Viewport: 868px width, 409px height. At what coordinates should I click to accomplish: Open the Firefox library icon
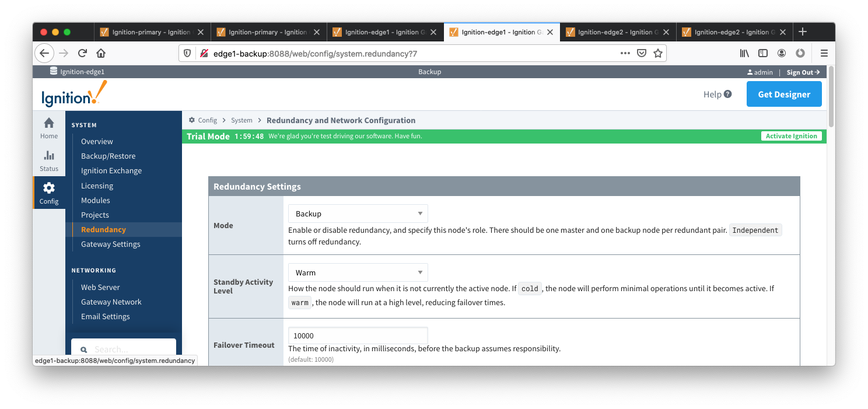click(x=744, y=53)
